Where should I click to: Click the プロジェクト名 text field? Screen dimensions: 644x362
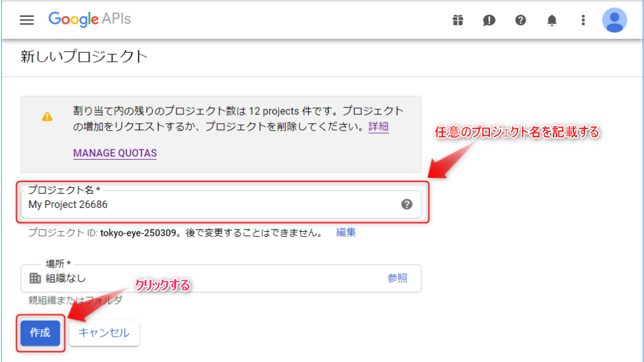208,205
